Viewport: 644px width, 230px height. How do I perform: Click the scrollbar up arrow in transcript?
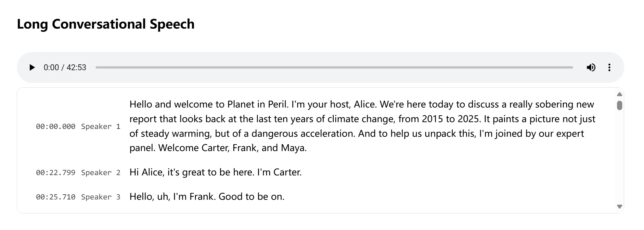pos(619,94)
